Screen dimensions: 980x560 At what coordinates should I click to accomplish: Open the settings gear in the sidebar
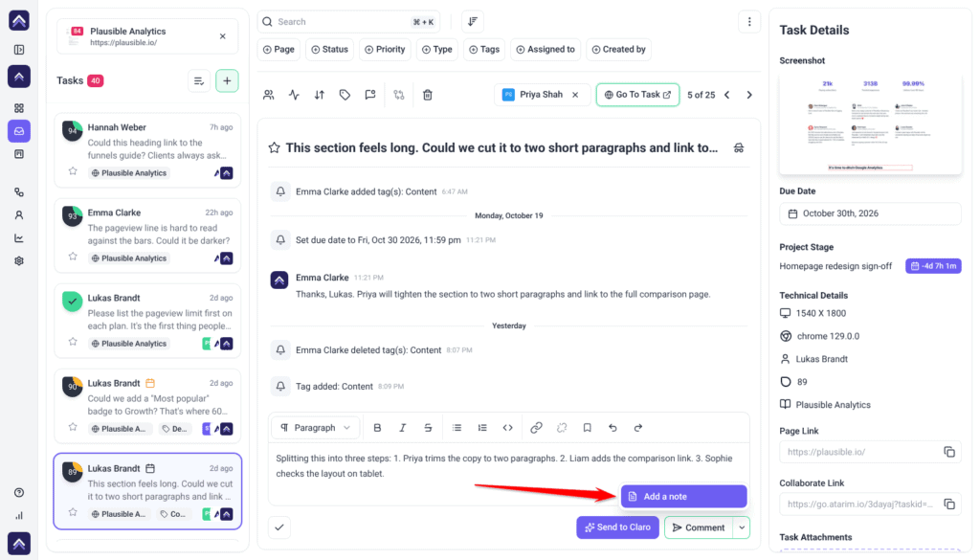[x=19, y=261]
